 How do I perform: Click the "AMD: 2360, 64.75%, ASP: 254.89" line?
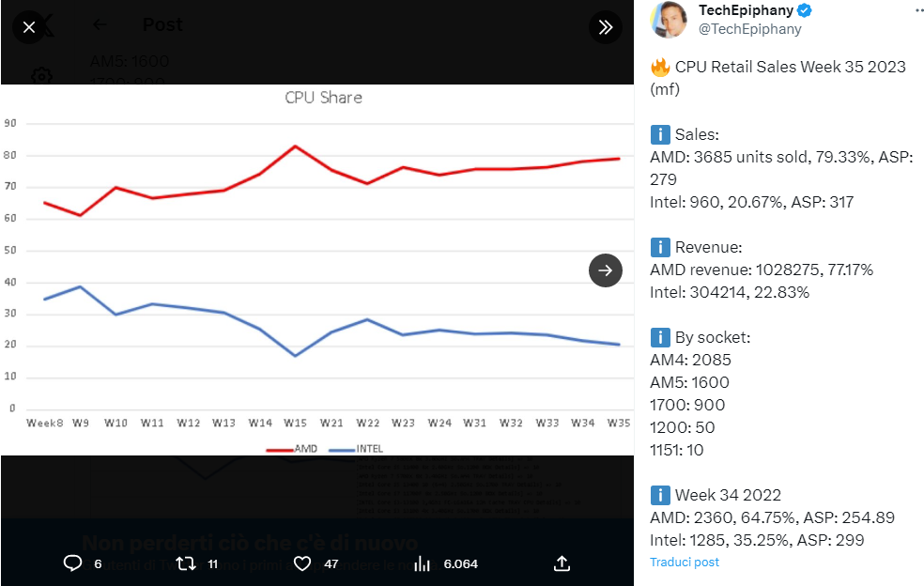click(772, 517)
